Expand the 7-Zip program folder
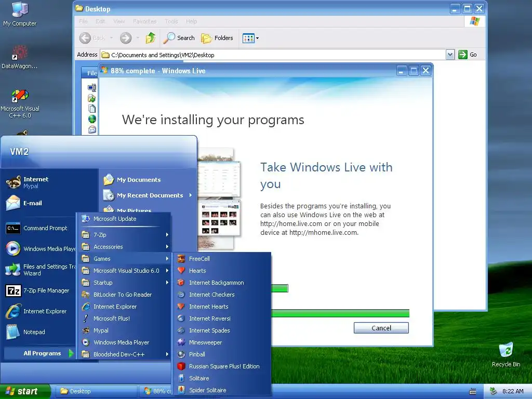Screen dimensions: 532x399 pos(124,234)
